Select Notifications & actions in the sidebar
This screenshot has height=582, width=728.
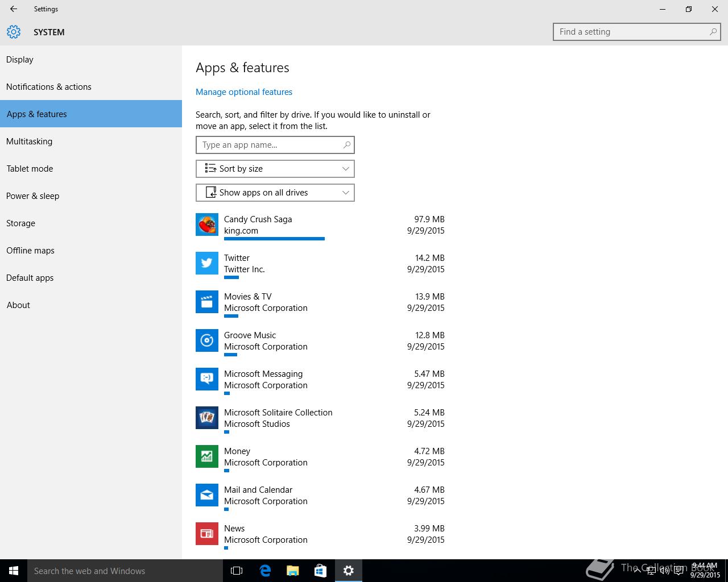click(91, 86)
